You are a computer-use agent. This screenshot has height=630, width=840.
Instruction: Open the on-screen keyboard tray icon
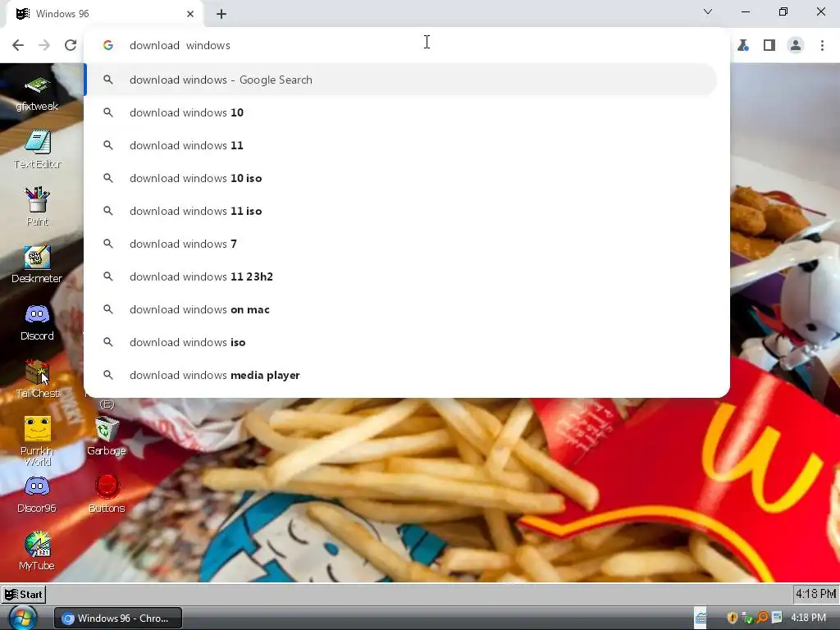[701, 618]
